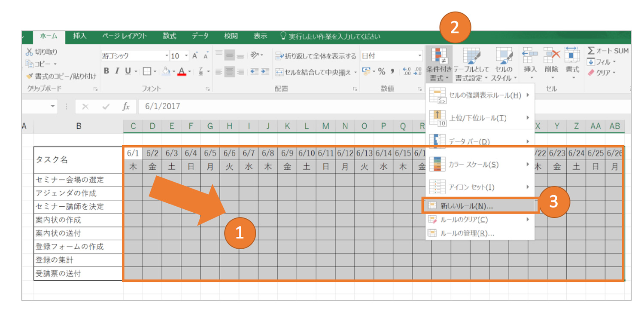Switch to the 校閲 tab
This screenshot has width=644, height=318.
coord(231,36)
